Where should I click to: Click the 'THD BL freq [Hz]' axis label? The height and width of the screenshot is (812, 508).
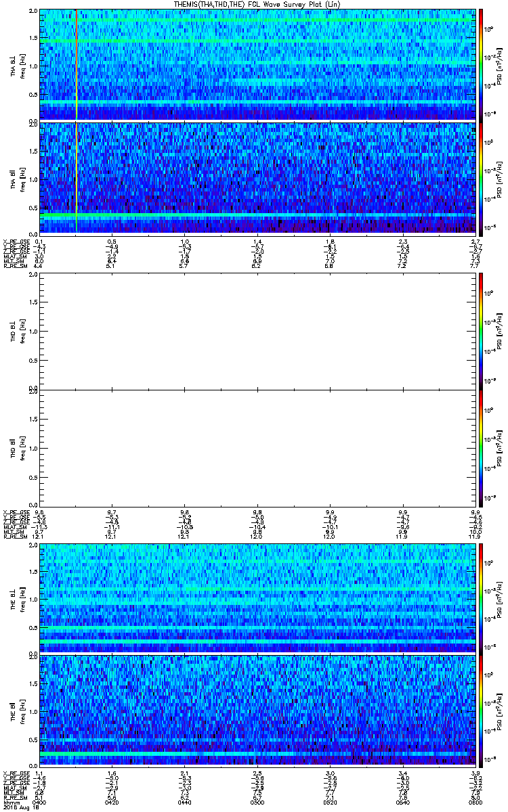(18, 333)
